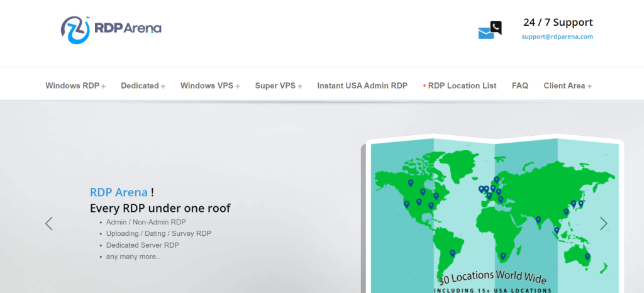The width and height of the screenshot is (644, 293).
Task: Open the FAQ page
Action: click(520, 86)
